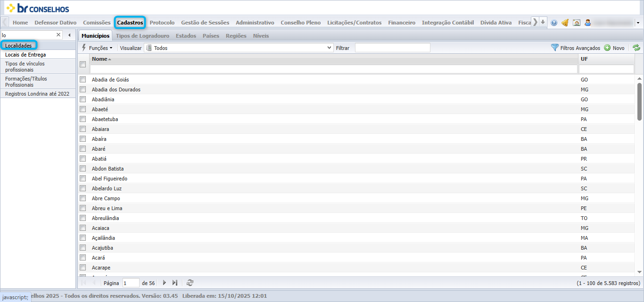
Task: Collapse the sidebar with the left arrow
Action: tap(69, 35)
